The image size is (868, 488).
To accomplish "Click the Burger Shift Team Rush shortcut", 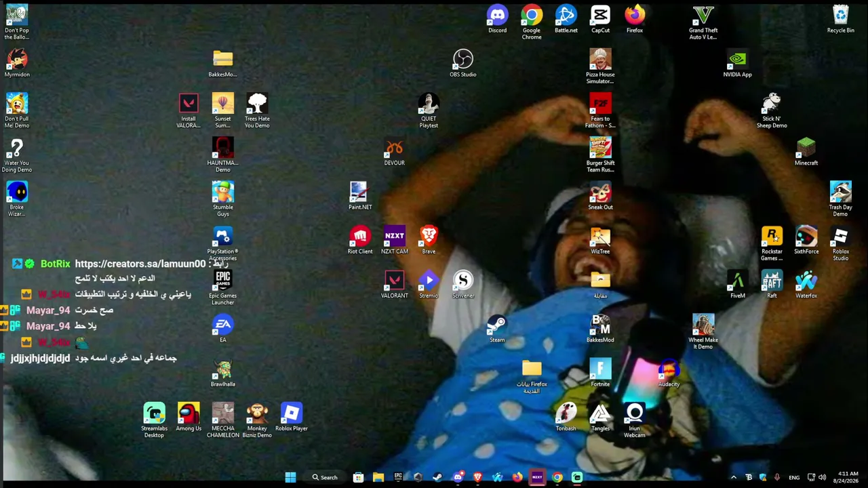I will (600, 155).
